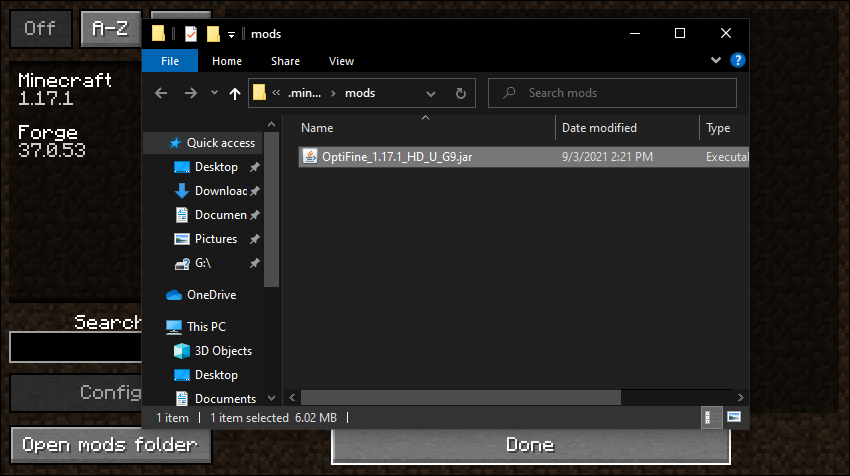Click the horizontal scrollbar thumb
Image resolution: width=850 pixels, height=476 pixels.
461,397
